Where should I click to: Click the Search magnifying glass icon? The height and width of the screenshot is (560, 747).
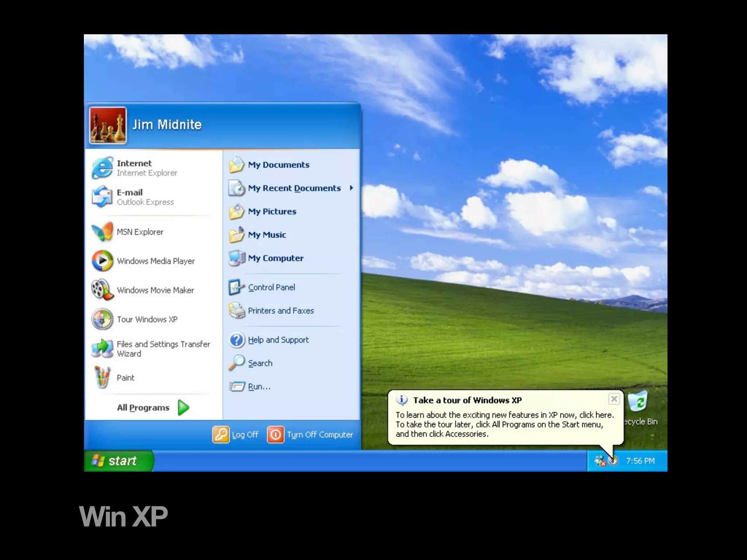237,363
